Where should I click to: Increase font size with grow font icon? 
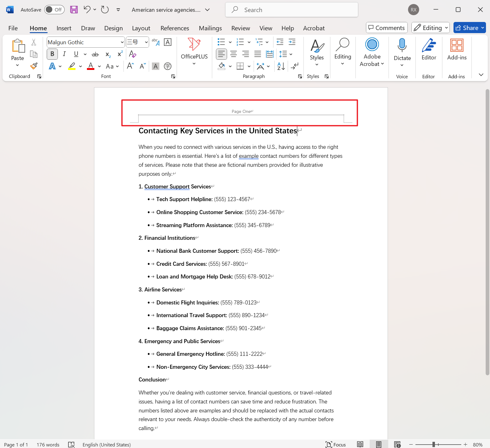point(130,66)
